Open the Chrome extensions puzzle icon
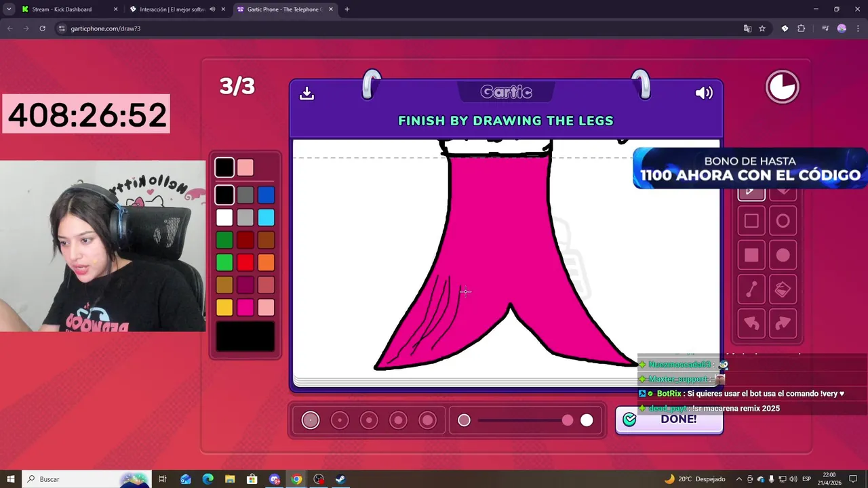This screenshot has height=488, width=868. (x=802, y=28)
